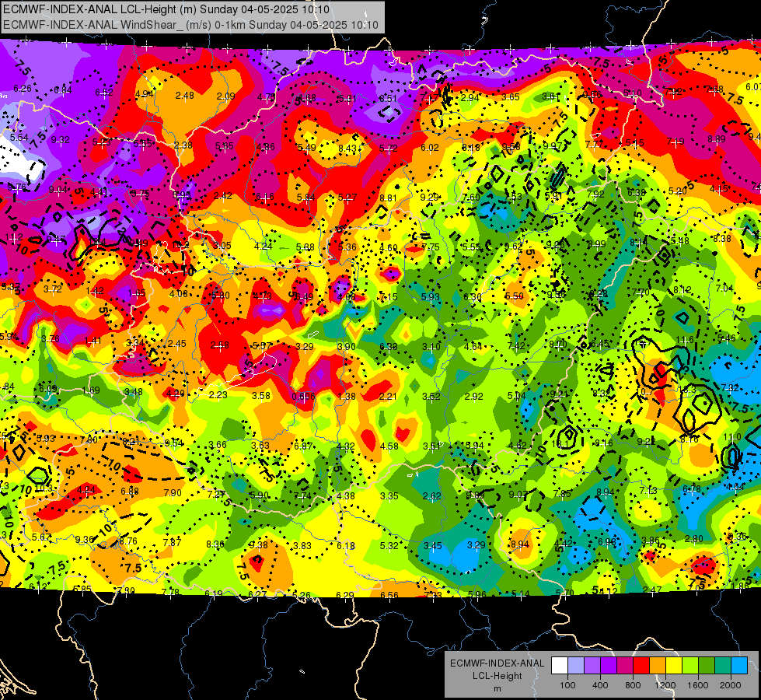Viewport: 761px width, 700px height.
Task: Click the LCL-Height header line
Action: 166,9
